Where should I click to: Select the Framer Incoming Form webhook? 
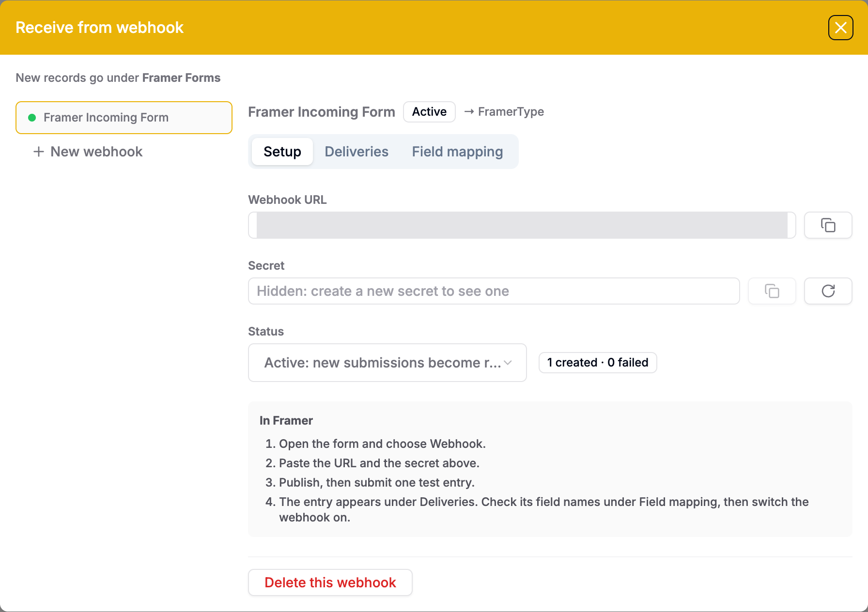(x=124, y=118)
